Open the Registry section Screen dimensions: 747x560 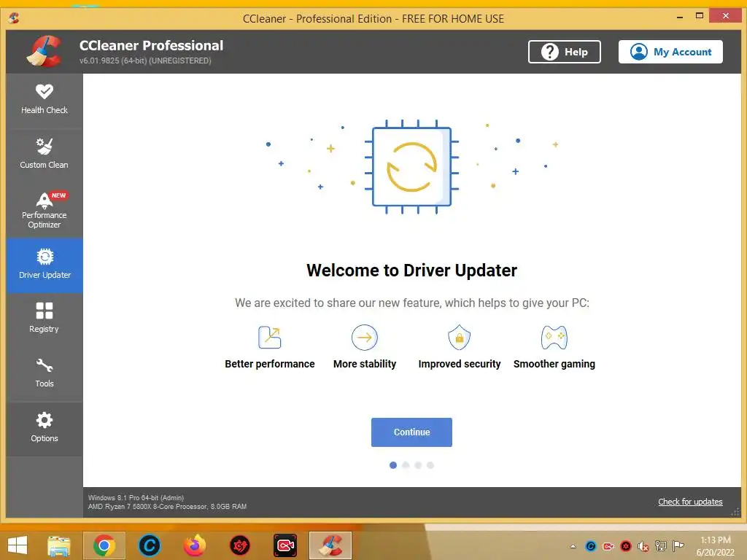pos(44,318)
